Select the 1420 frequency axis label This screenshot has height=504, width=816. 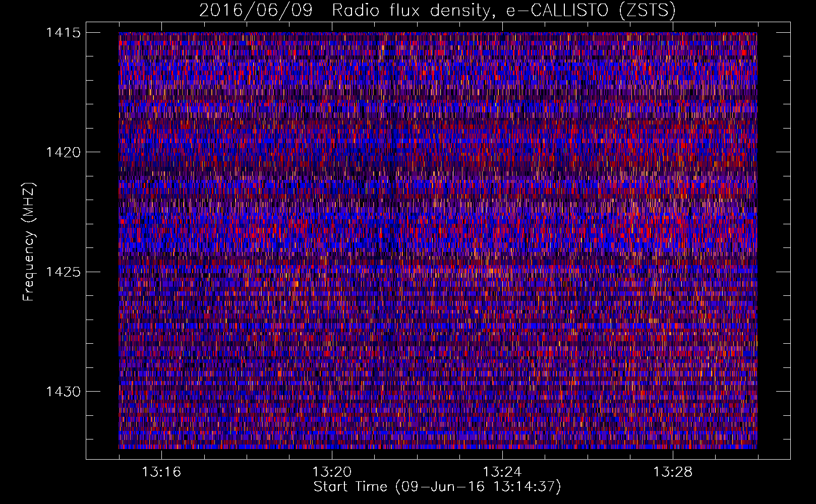tap(63, 152)
